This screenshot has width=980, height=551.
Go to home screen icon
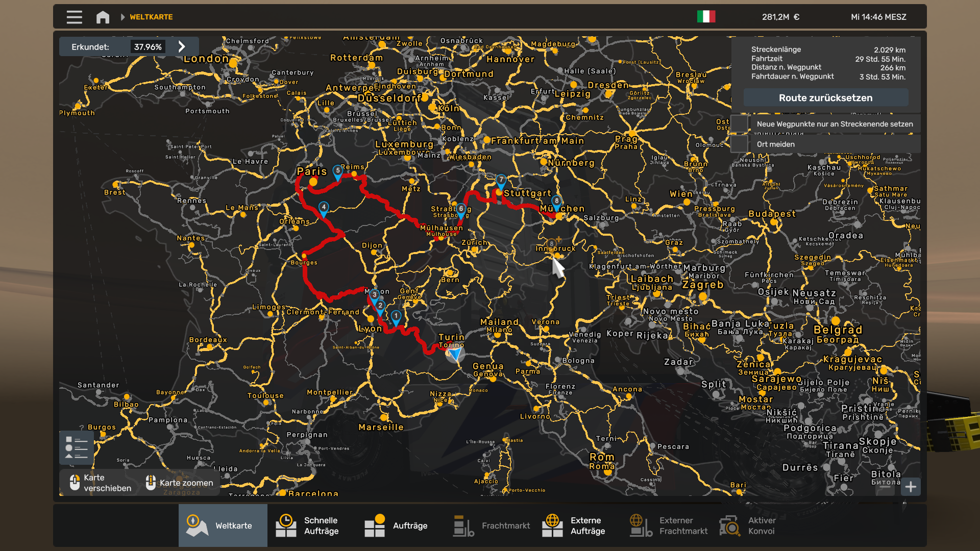[103, 17]
